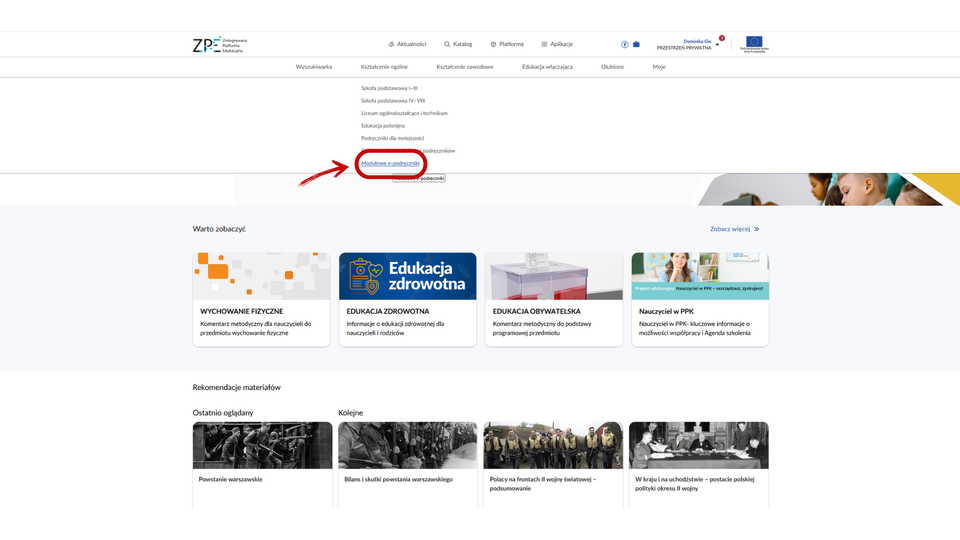Choose Liceum ogólnokształcące i technikum submenu item
The image size is (960, 540).
coord(404,113)
